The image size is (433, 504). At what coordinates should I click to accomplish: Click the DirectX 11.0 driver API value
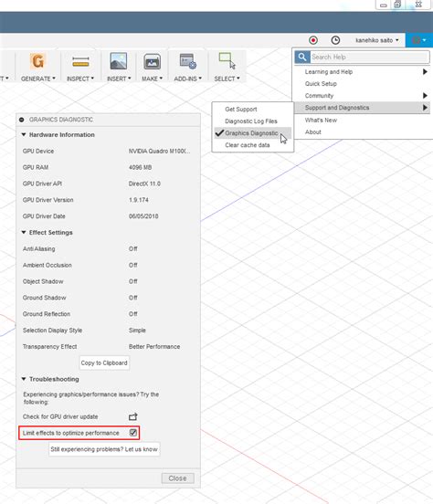[x=144, y=184]
